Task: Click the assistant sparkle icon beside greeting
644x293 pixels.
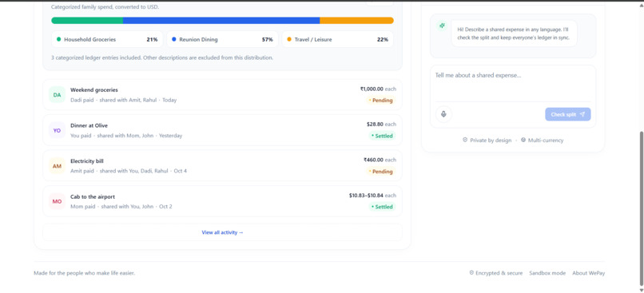Action: (442, 26)
